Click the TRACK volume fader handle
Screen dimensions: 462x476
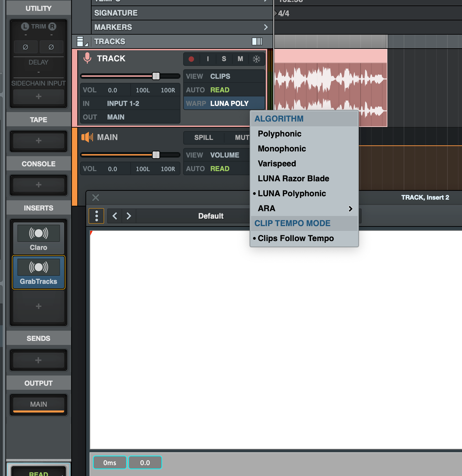[156, 76]
